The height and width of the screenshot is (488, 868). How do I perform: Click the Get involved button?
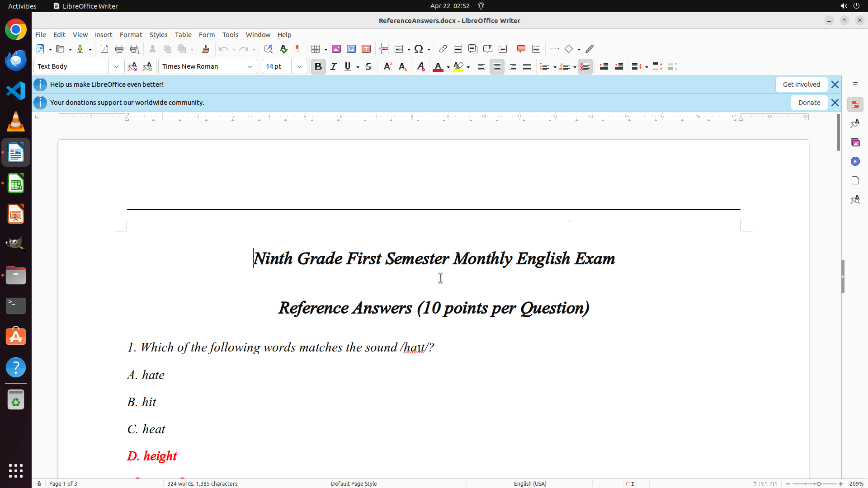pos(801,84)
